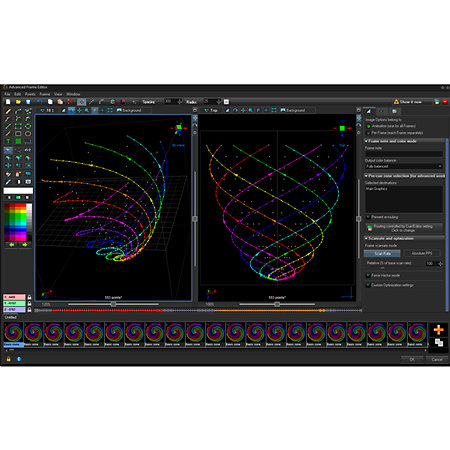450x450 pixels.
Task: Click the orange add frame plus icon
Action: tap(438, 330)
